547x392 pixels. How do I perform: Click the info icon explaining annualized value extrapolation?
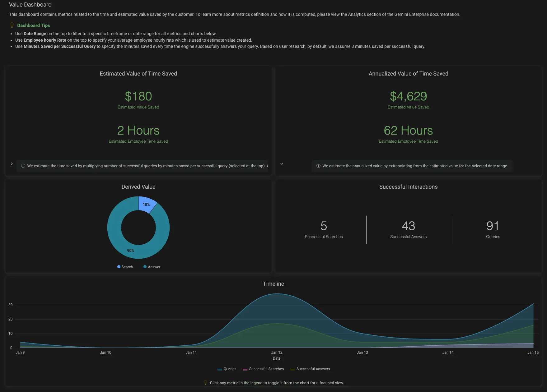click(318, 166)
